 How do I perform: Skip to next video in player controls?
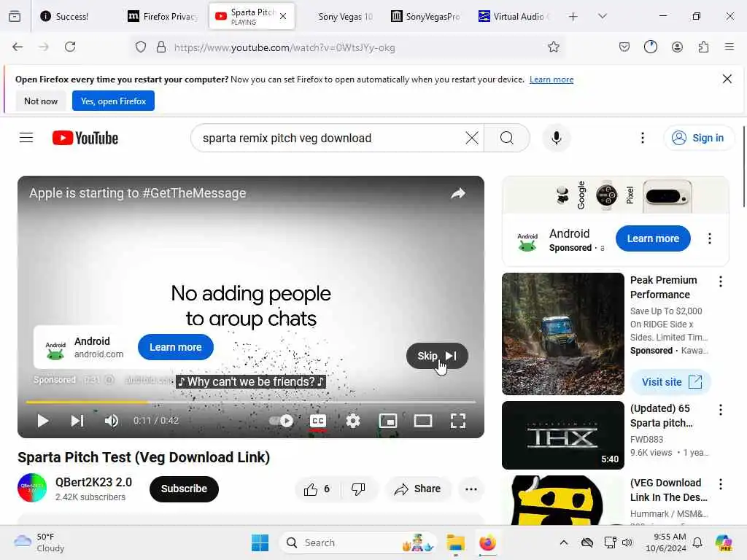click(77, 421)
